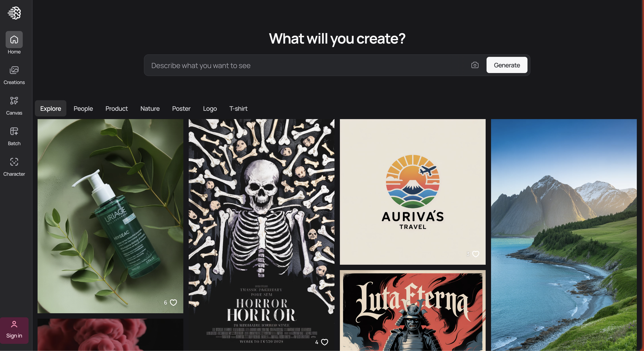
Task: Focus the 'Describe what you want' prompt field
Action: point(307,65)
